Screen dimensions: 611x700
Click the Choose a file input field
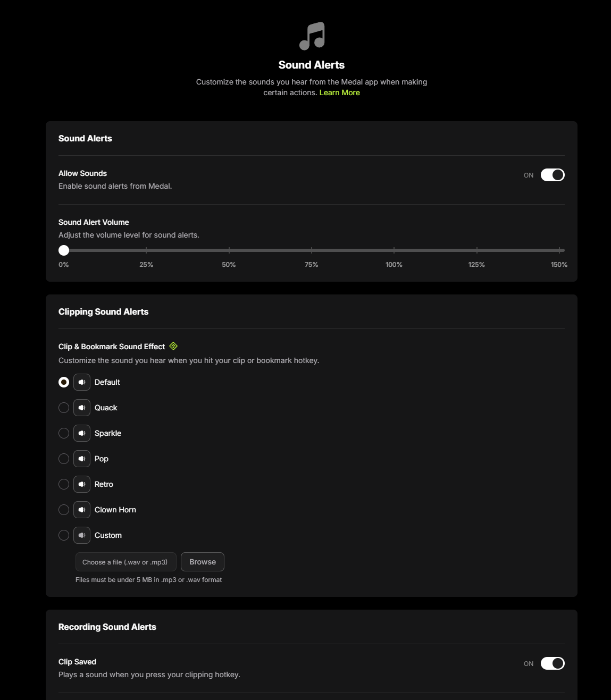coord(125,562)
